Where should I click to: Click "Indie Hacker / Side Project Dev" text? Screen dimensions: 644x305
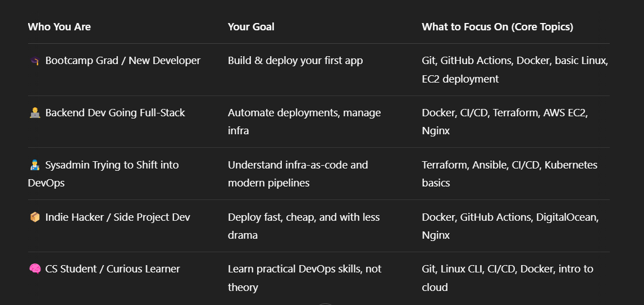click(117, 217)
